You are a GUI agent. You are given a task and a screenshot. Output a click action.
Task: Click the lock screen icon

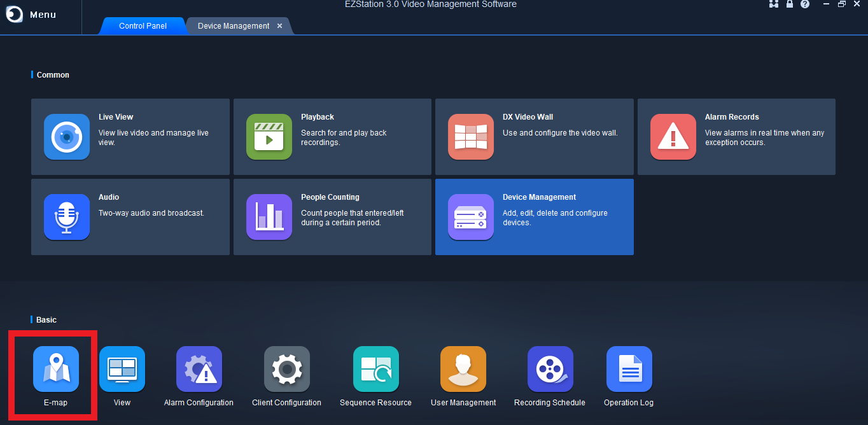point(789,4)
